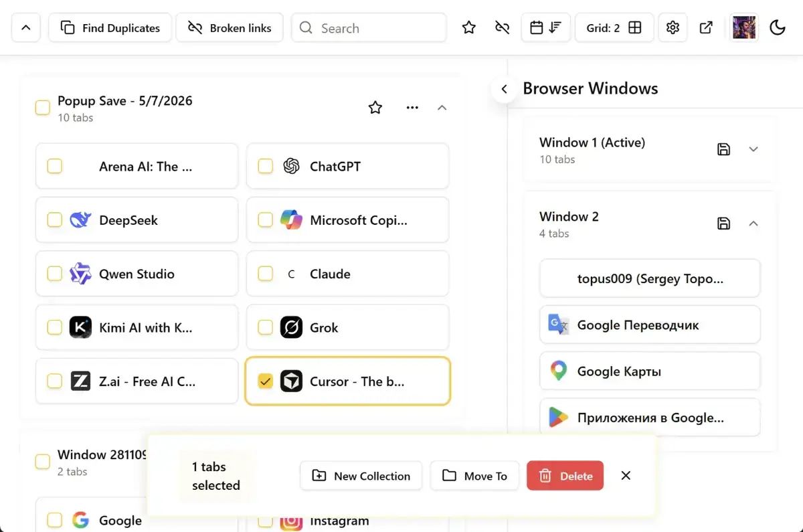Click the Grok icon

click(x=291, y=327)
